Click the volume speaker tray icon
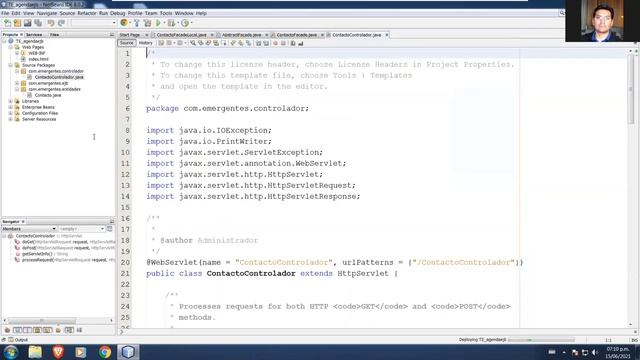This screenshot has width=640, height=360. [x=595, y=352]
